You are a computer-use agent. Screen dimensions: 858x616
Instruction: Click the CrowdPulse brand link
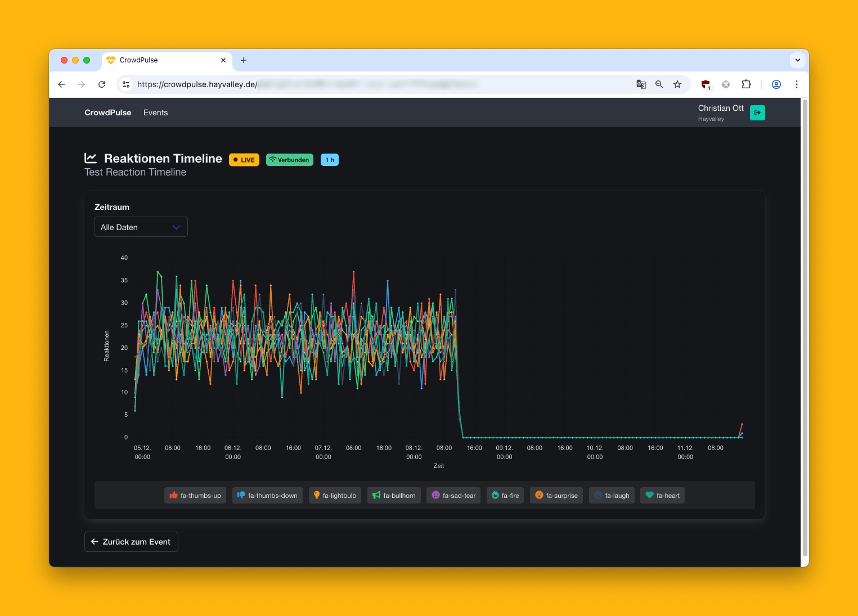(107, 113)
